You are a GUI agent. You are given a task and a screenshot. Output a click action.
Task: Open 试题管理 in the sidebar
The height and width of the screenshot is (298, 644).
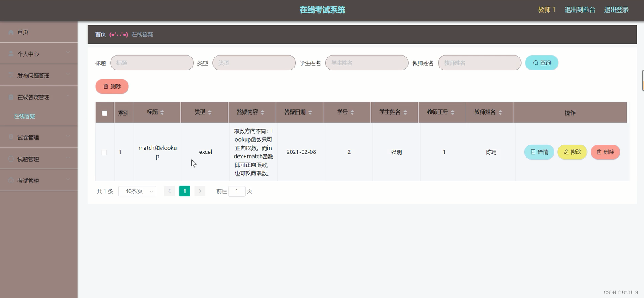pos(39,159)
